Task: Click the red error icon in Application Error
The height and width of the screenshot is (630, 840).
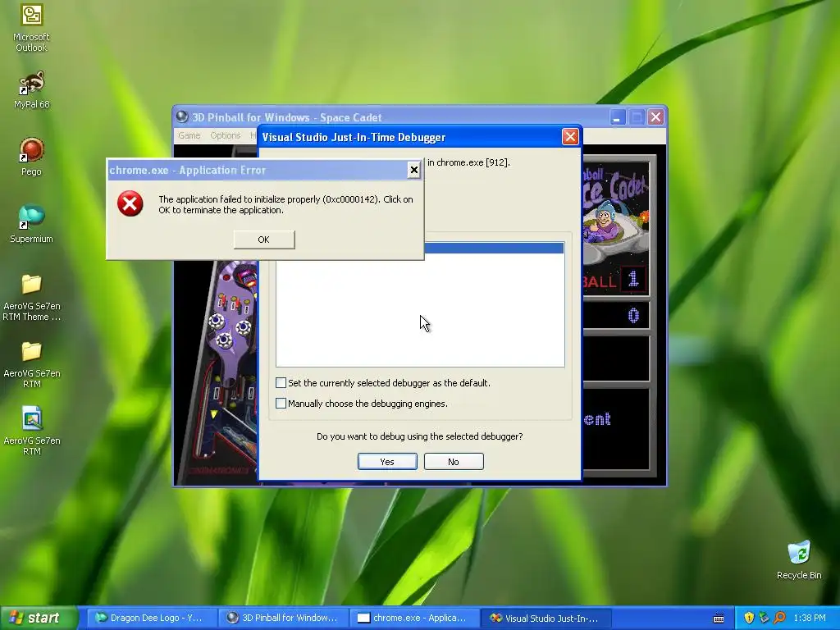Action: point(130,203)
